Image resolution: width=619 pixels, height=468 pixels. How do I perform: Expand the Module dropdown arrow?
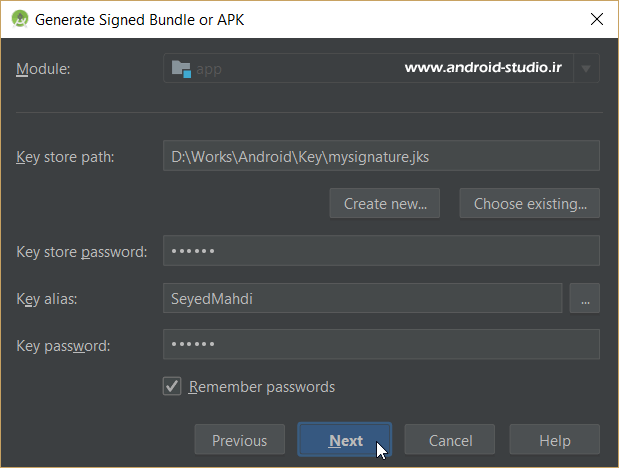pyautogui.click(x=586, y=69)
